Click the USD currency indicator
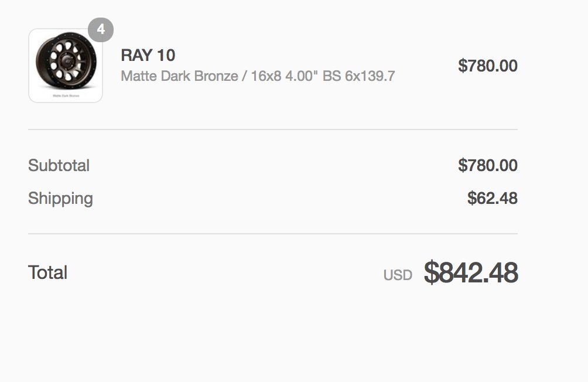The width and height of the screenshot is (588, 382). 398,275
